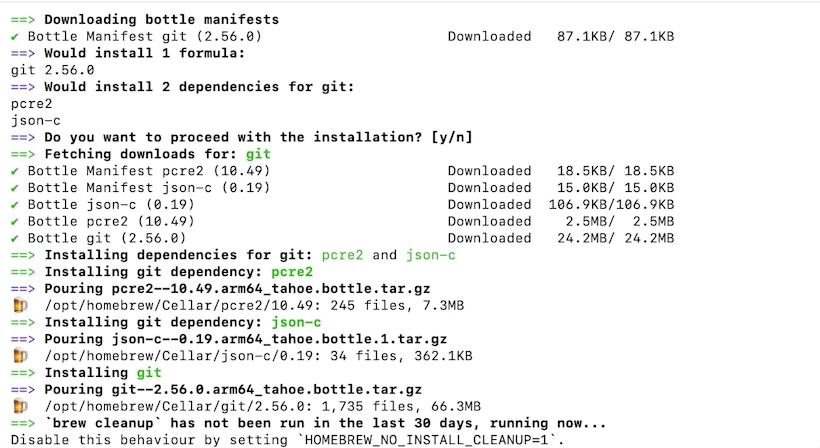Image resolution: width=820 pixels, height=448 pixels.
Task: Click the size 24.2MB/ 24.2MB
Action: pyautogui.click(x=616, y=238)
